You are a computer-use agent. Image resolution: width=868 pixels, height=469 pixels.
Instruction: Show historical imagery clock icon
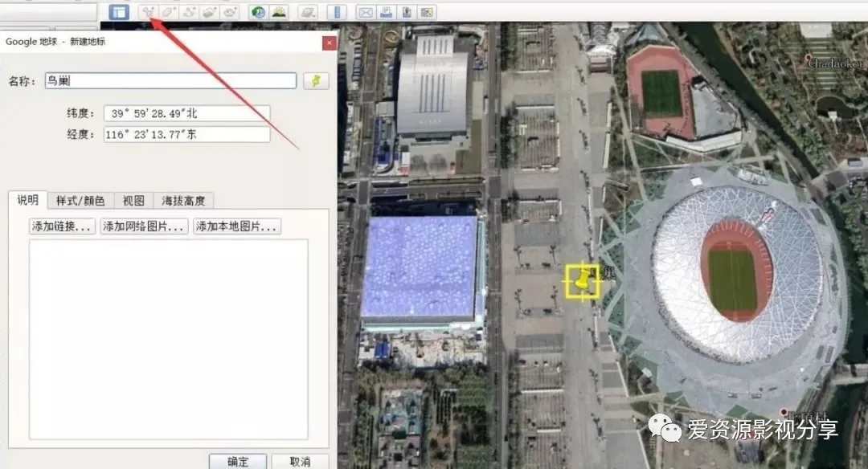[259, 12]
